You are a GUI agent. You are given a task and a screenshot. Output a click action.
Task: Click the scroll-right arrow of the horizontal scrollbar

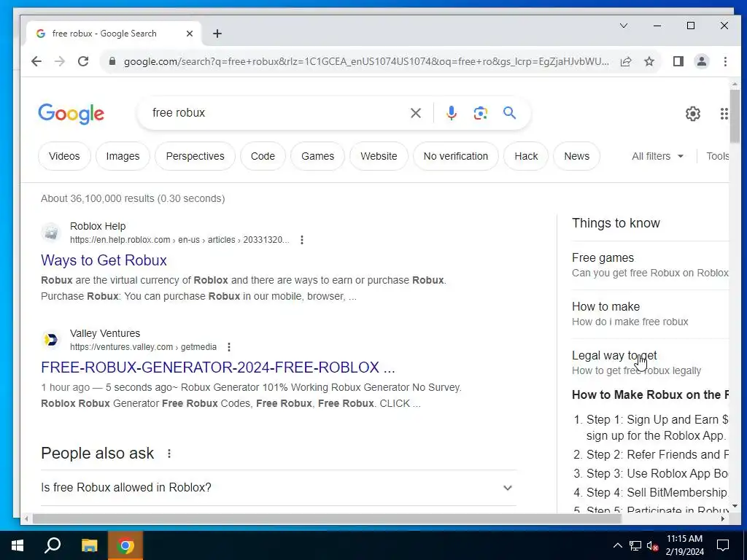click(723, 518)
